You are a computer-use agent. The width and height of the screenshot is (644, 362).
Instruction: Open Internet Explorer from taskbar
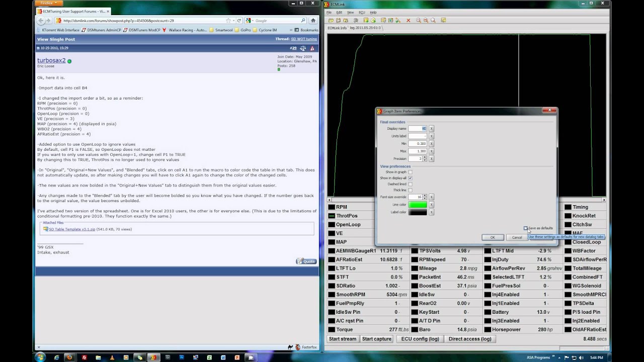click(56, 357)
